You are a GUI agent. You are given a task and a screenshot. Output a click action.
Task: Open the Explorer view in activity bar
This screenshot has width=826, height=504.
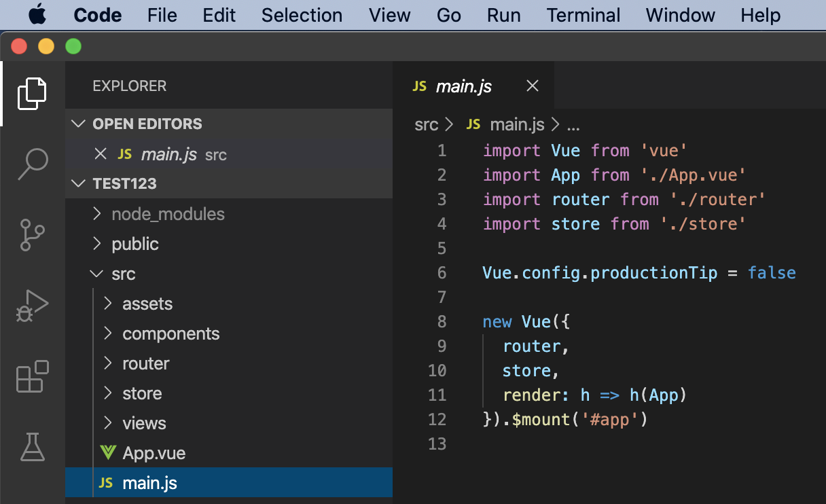click(x=32, y=94)
